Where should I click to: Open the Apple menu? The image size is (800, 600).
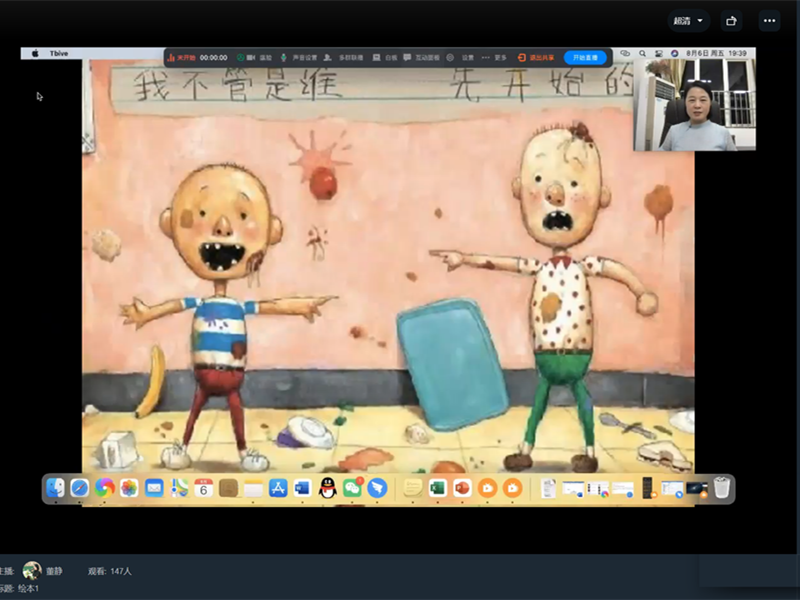coord(35,53)
